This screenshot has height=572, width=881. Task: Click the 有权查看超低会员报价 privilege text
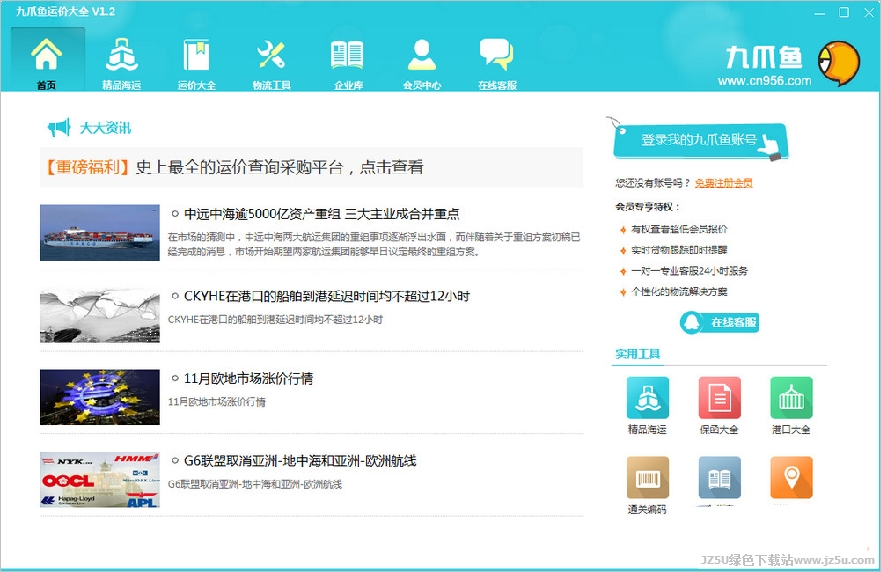679,229
